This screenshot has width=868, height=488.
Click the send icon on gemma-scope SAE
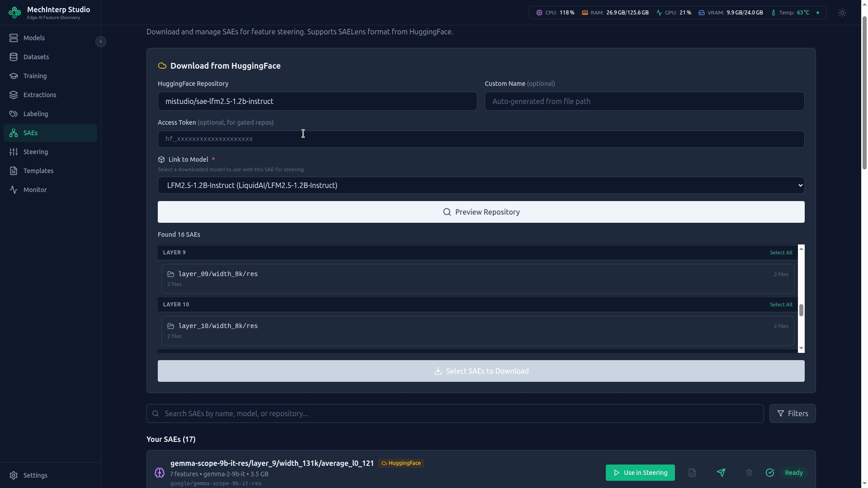(721, 473)
